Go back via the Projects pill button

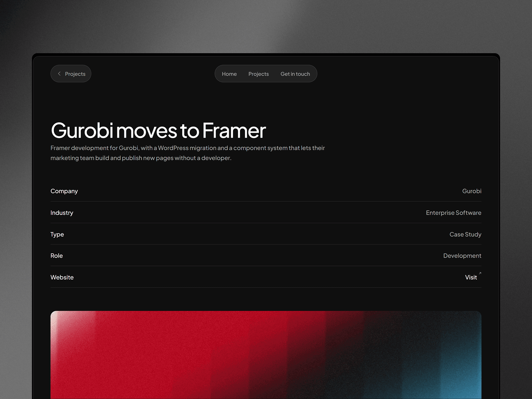(x=71, y=73)
